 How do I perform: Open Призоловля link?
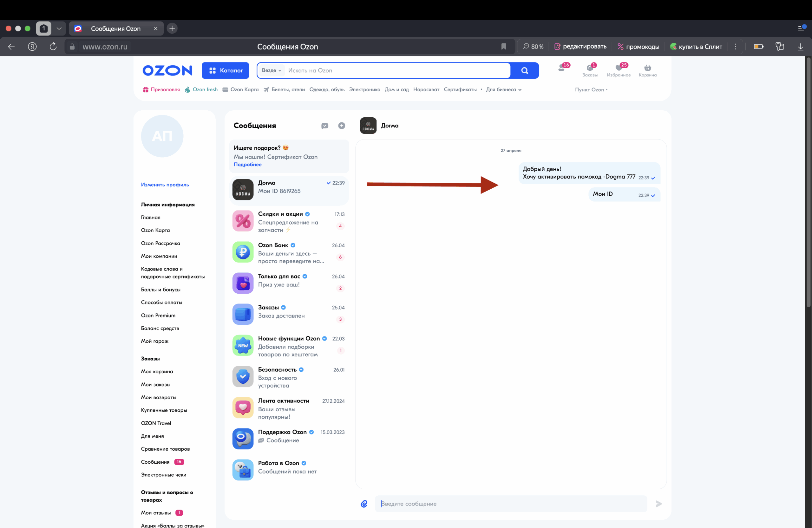161,90
